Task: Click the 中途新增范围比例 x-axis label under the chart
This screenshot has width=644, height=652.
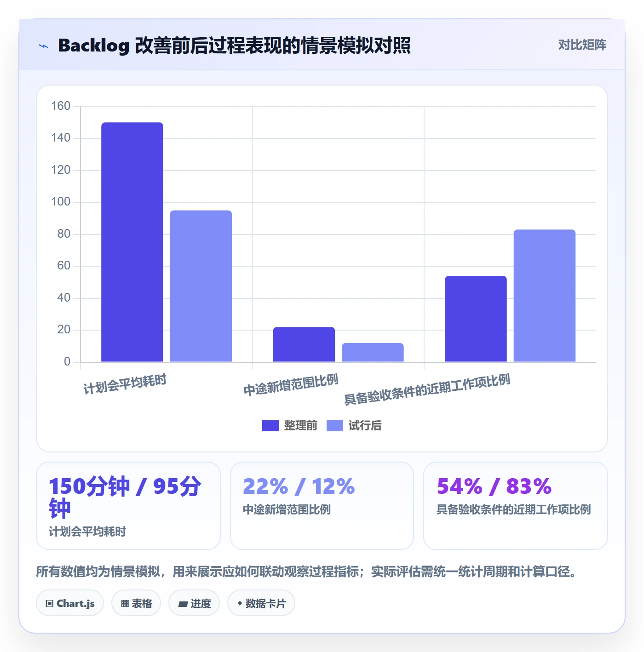Action: 291,384
